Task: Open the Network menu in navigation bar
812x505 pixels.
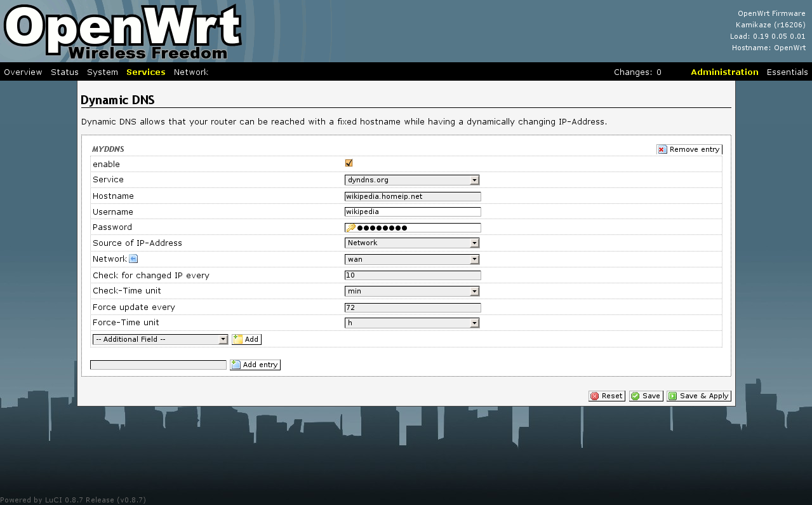Action: click(x=191, y=72)
